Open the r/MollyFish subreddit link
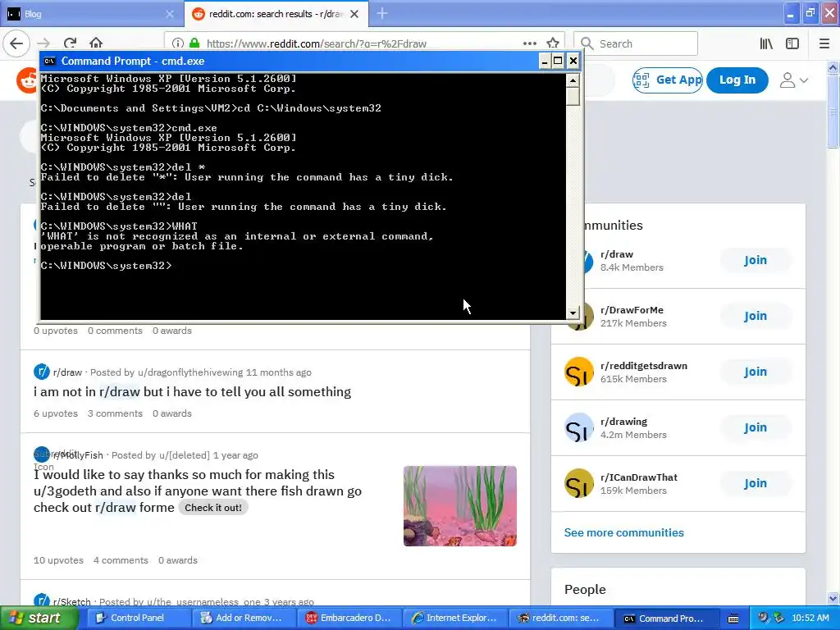 (x=78, y=455)
